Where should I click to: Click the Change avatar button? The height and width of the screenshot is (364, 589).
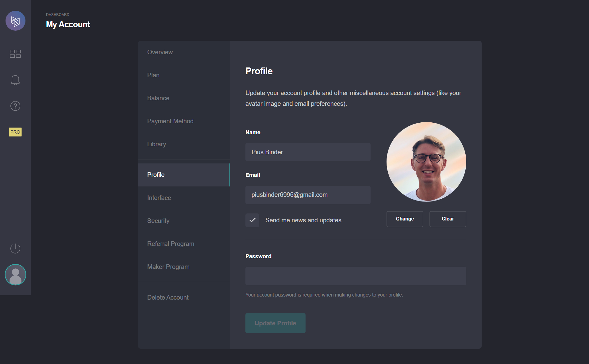[405, 219]
